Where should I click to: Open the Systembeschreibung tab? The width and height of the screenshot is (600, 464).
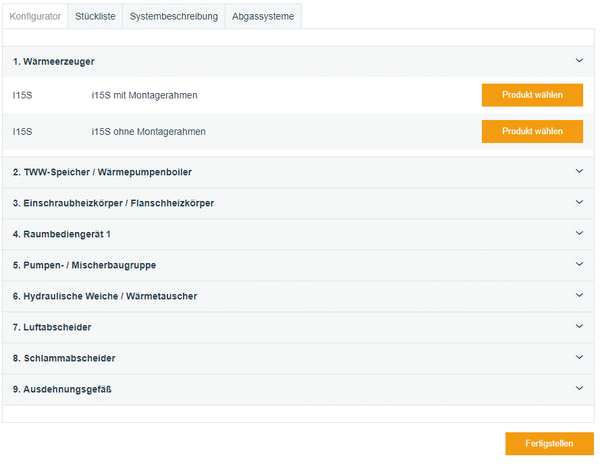point(172,17)
